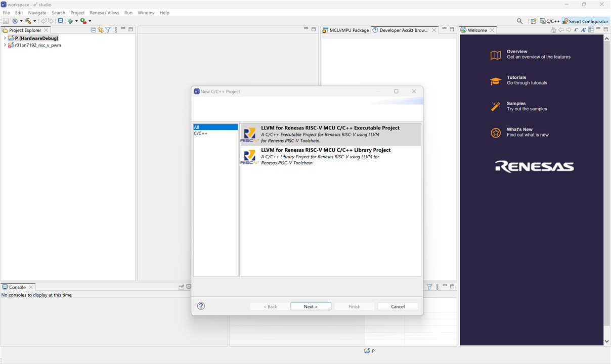The height and width of the screenshot is (364, 611).
Task: Expand the P [HardwareDebug] project tree
Action: 5,38
